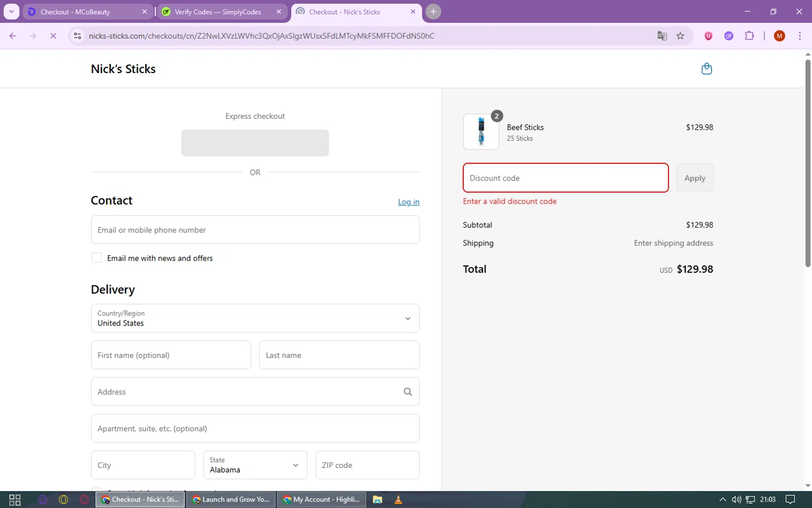Click the site information icon in address bar
The image size is (812, 508).
coord(77,36)
